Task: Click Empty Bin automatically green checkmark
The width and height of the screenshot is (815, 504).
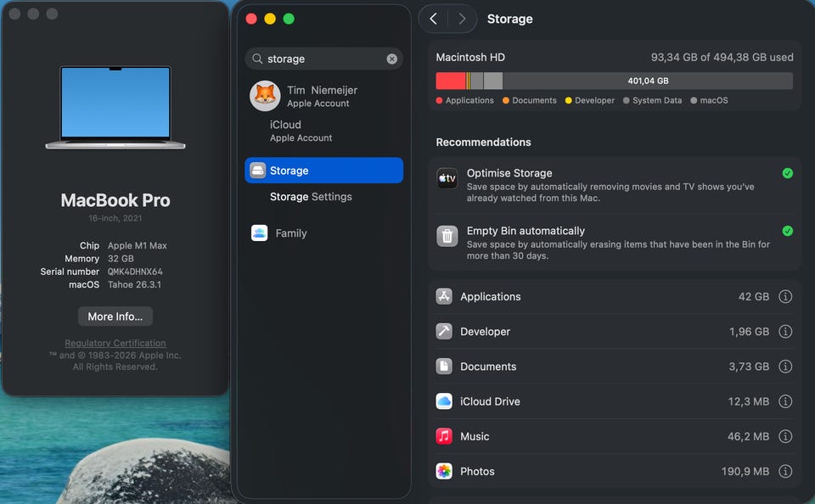Action: tap(787, 231)
